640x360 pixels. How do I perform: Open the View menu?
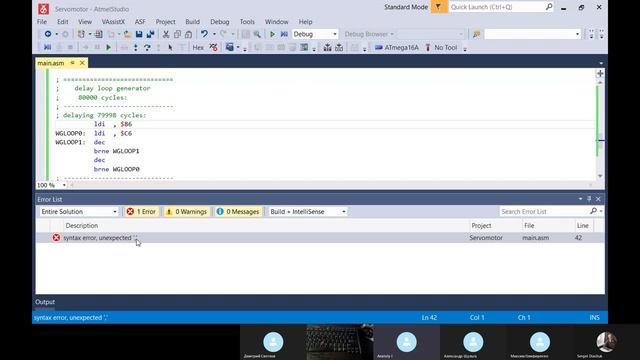(x=85, y=22)
